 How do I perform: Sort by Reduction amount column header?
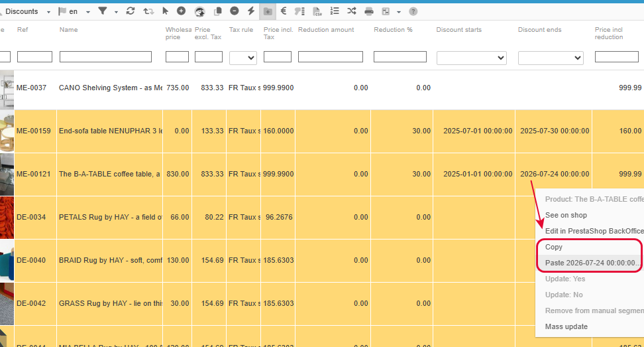click(326, 30)
